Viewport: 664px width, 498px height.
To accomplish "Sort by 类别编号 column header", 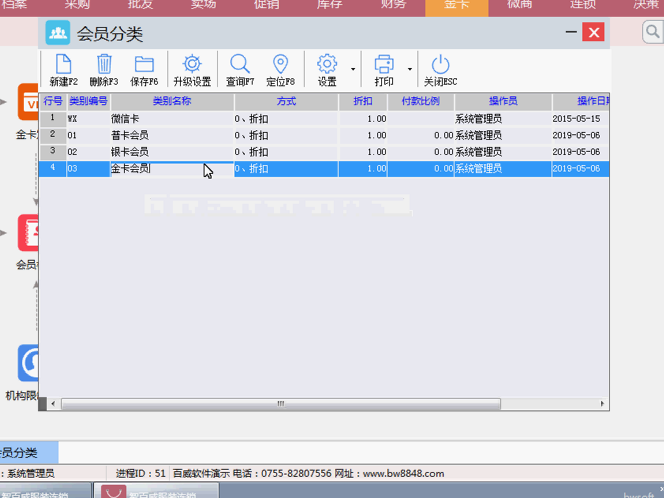I will click(x=88, y=101).
